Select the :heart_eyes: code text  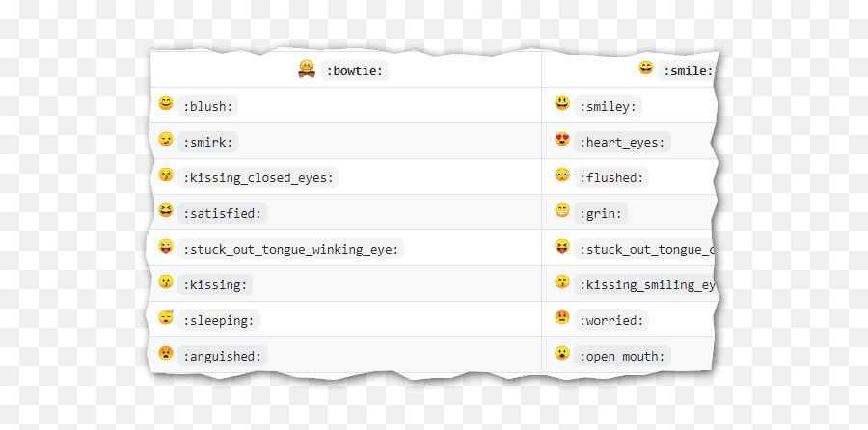pos(622,143)
